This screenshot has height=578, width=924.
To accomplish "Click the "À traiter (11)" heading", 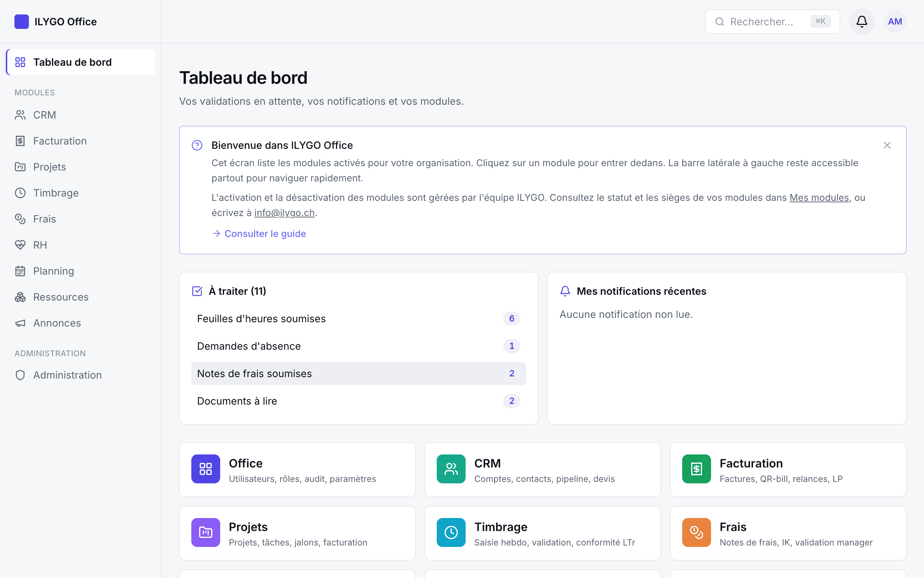I will coord(237,291).
